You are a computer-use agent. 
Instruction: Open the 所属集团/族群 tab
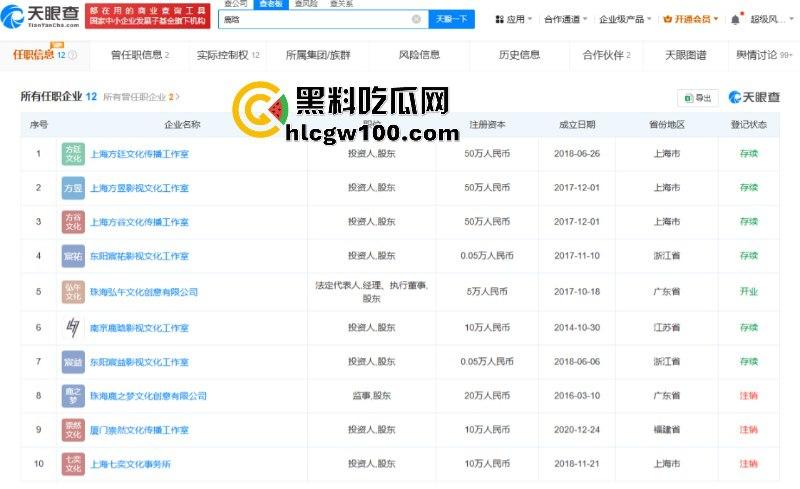pos(318,55)
